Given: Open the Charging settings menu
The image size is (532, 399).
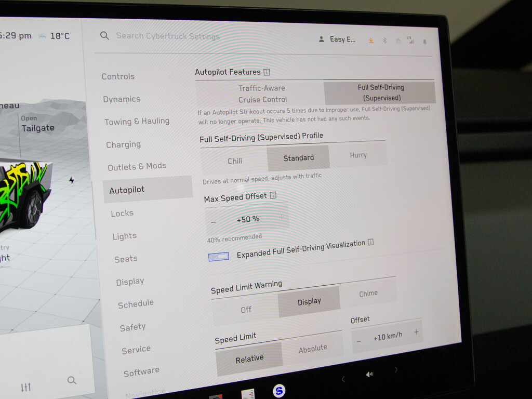Looking at the screenshot, I should click(x=124, y=145).
